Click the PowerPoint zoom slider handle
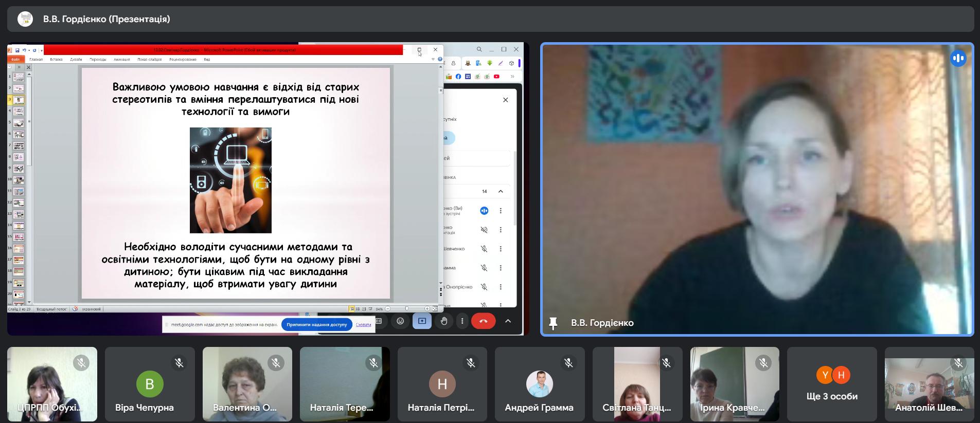The width and height of the screenshot is (980, 423). coord(406,309)
